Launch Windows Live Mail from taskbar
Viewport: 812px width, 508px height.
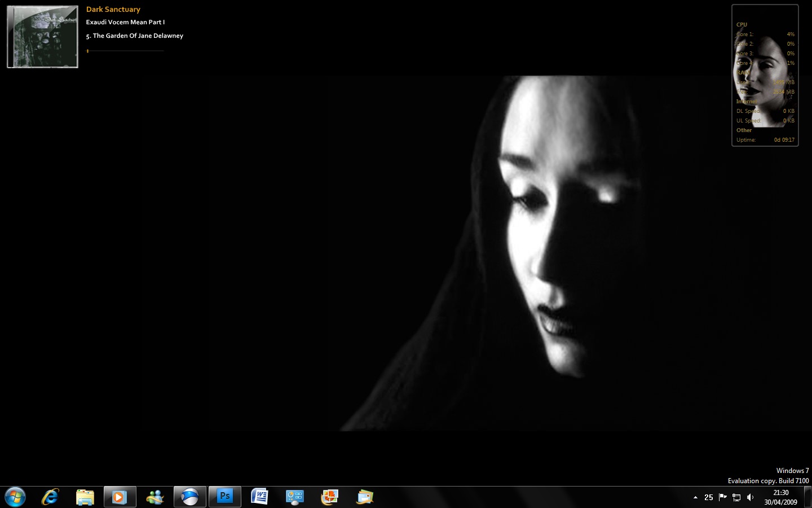(x=365, y=497)
